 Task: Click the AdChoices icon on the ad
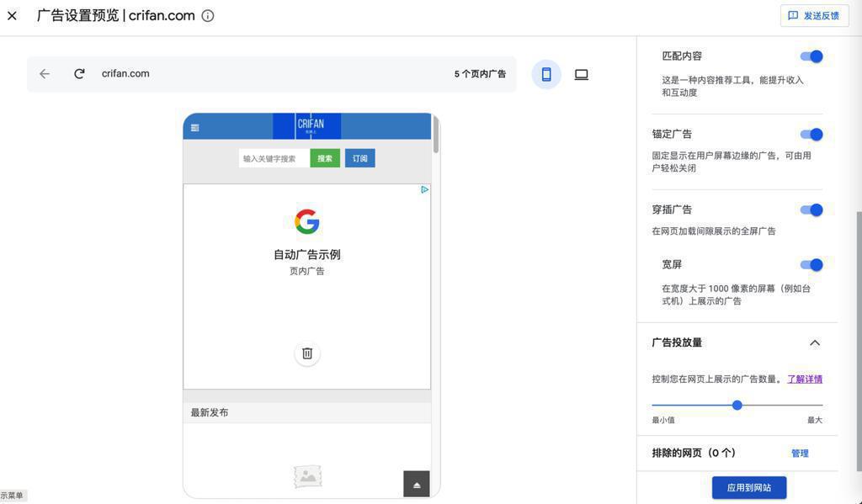(424, 189)
